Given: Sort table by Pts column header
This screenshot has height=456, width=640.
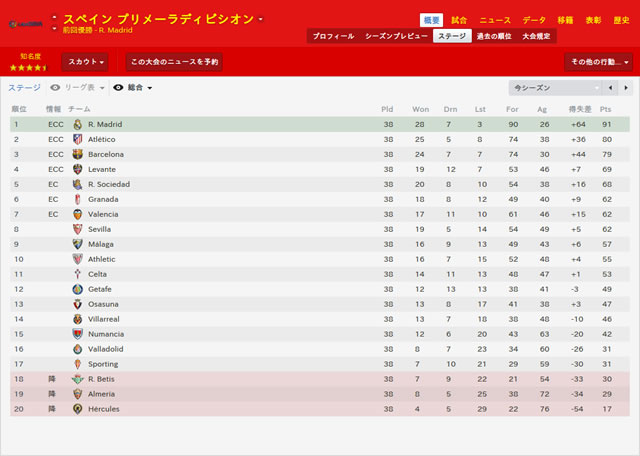Looking at the screenshot, I should 605,109.
